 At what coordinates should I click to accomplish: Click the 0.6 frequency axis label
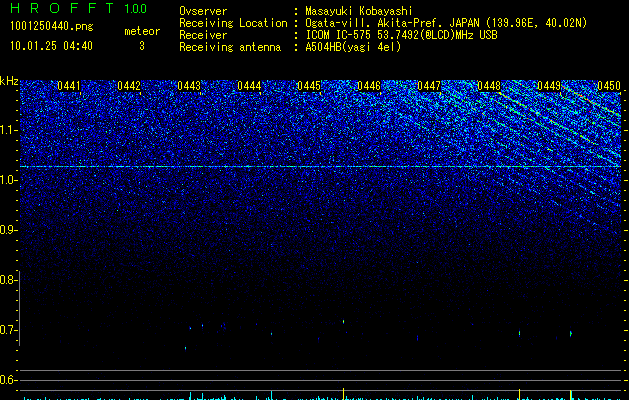pos(8,380)
